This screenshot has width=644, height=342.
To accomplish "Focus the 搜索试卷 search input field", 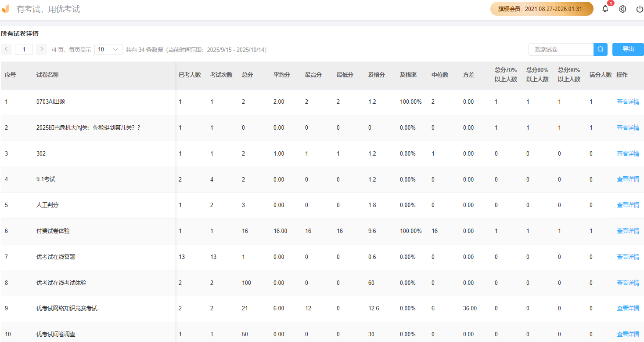I will point(561,50).
